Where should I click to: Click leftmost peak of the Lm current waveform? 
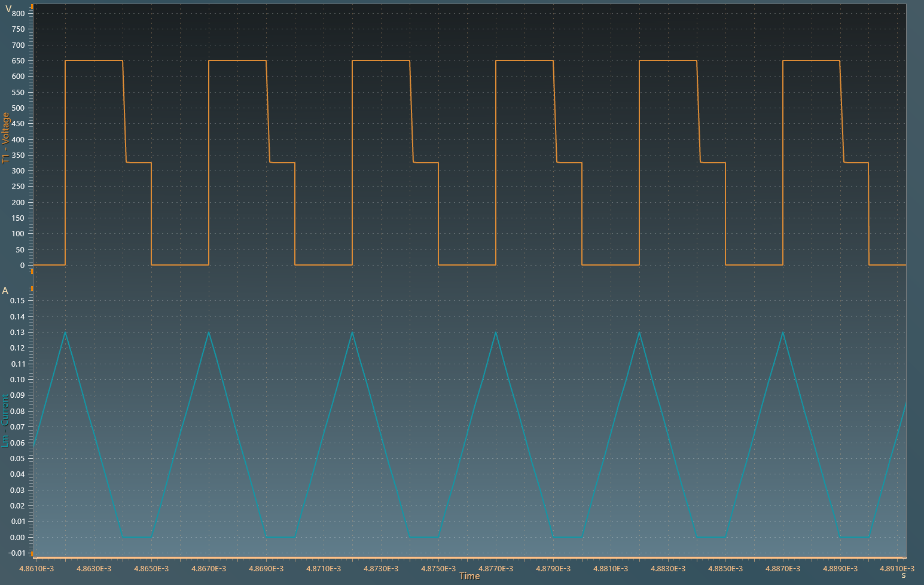click(x=65, y=332)
